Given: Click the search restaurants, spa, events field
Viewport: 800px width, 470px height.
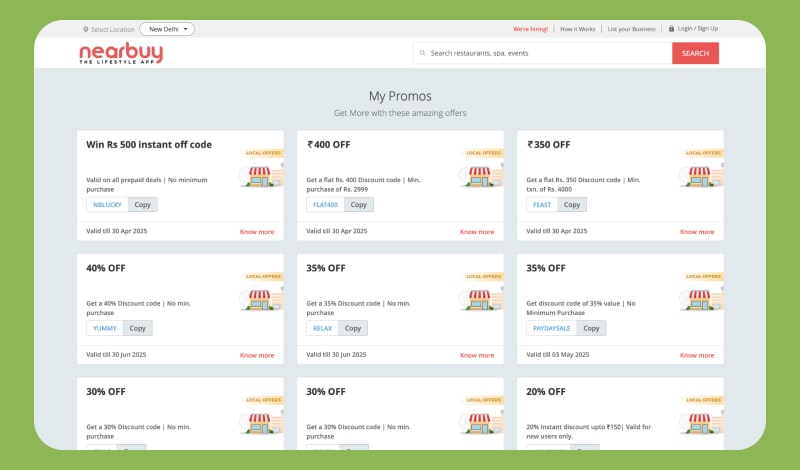Looking at the screenshot, I should pyautogui.click(x=542, y=53).
